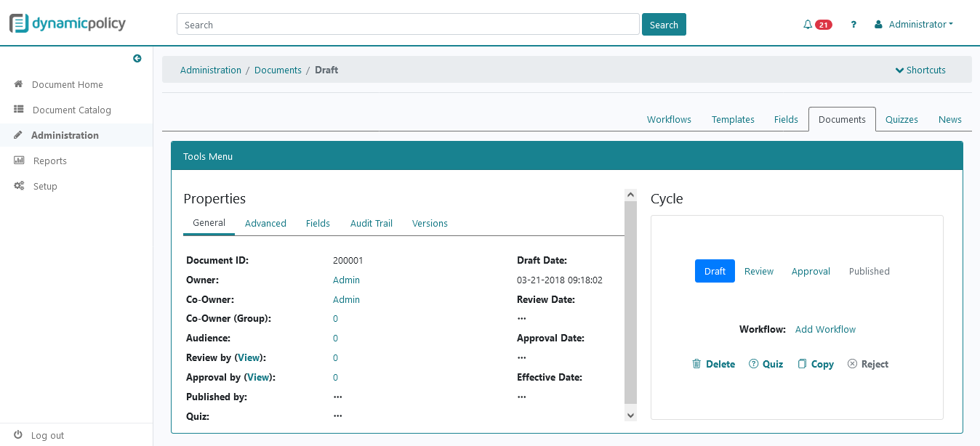Click the dynamicpolicy logo

click(x=68, y=23)
